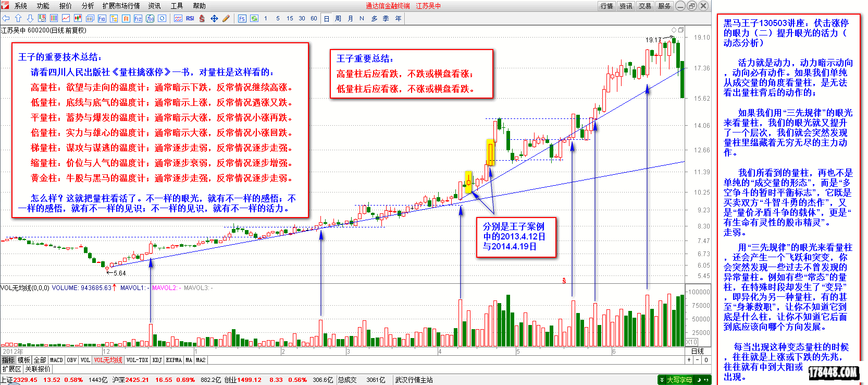
Task: Select the yearly 年 period
Action: click(398, 18)
